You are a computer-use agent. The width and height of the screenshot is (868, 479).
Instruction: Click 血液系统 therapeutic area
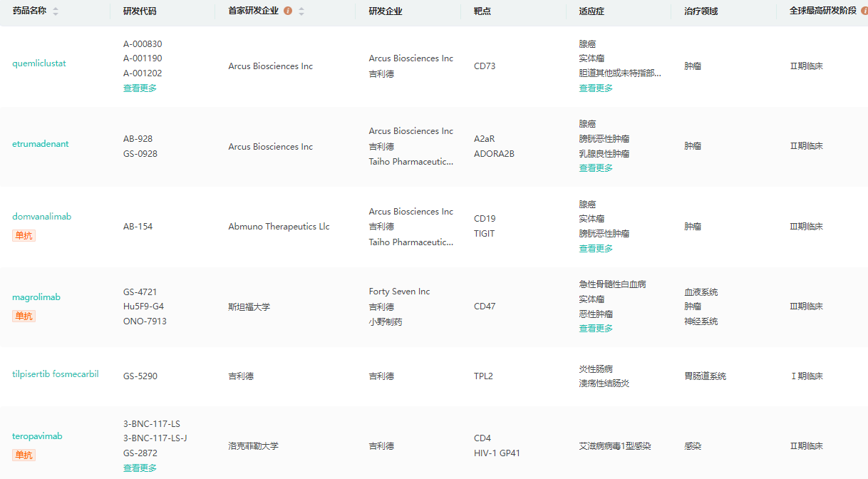click(x=701, y=292)
